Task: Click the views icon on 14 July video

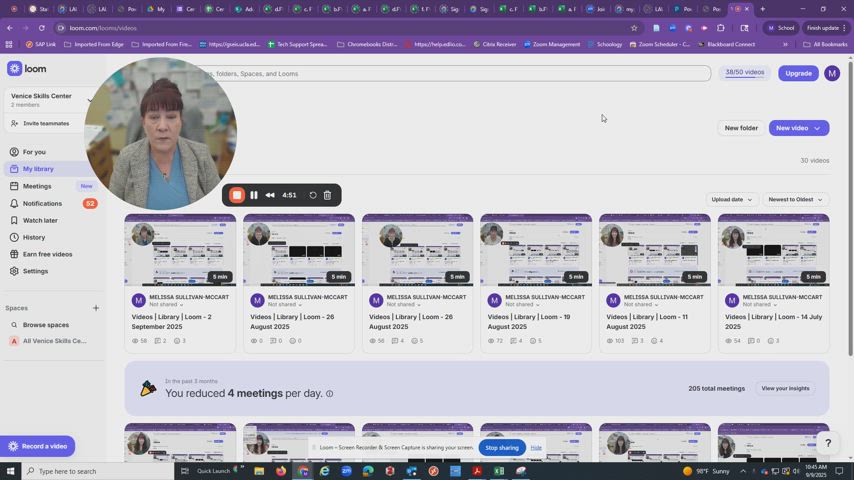Action: (729, 341)
